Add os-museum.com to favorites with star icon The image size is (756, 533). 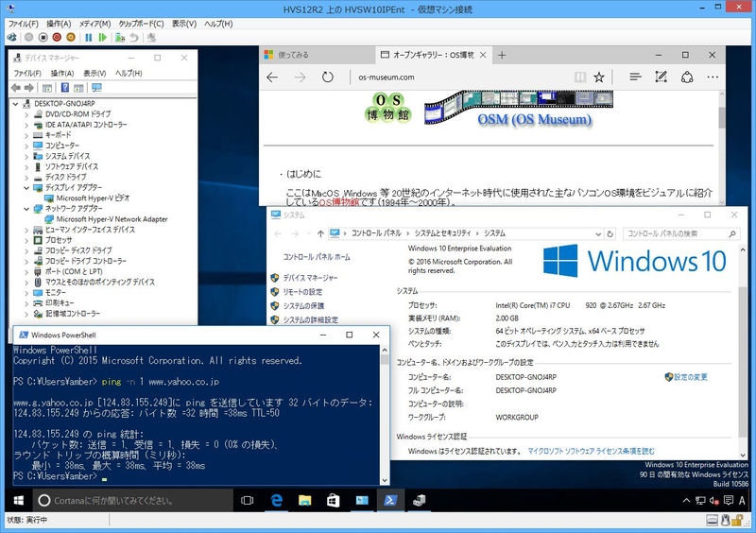tap(599, 77)
